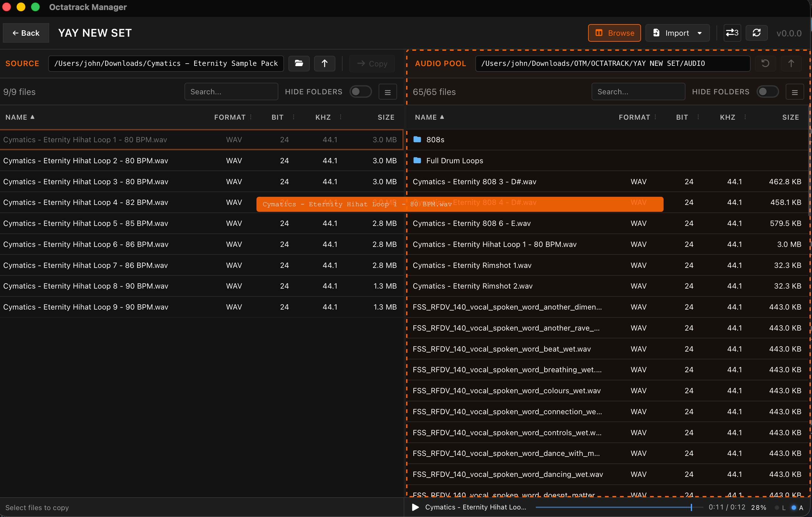Go up one level in Source path

[324, 63]
